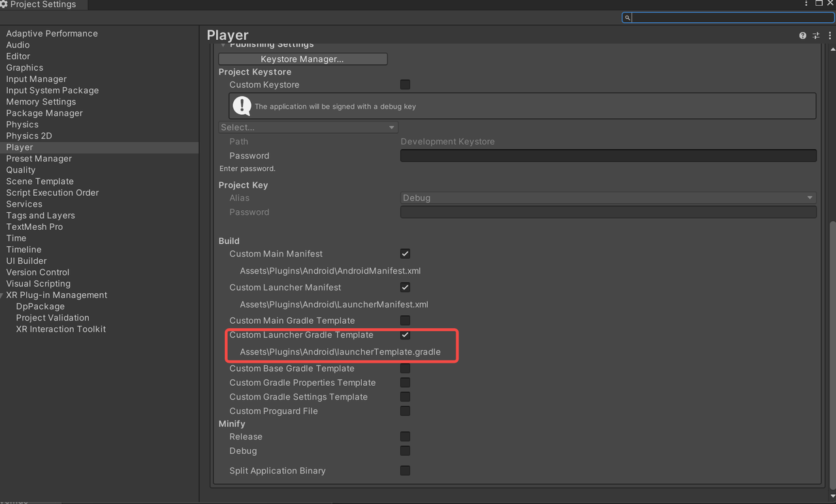Click the magnifier icon in the search bar

click(627, 18)
